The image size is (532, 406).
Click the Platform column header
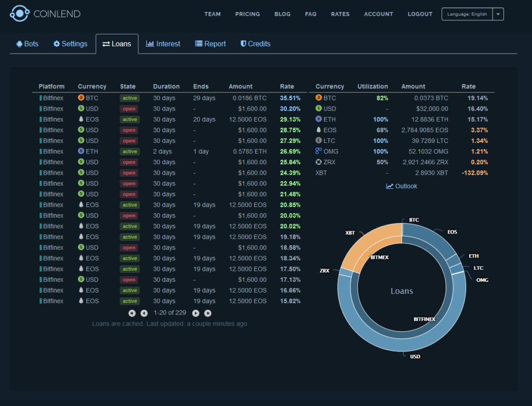click(x=51, y=87)
